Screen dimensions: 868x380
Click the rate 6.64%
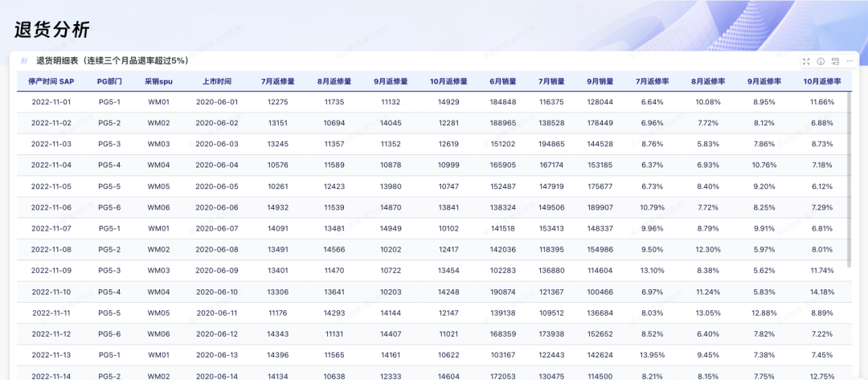pos(652,102)
